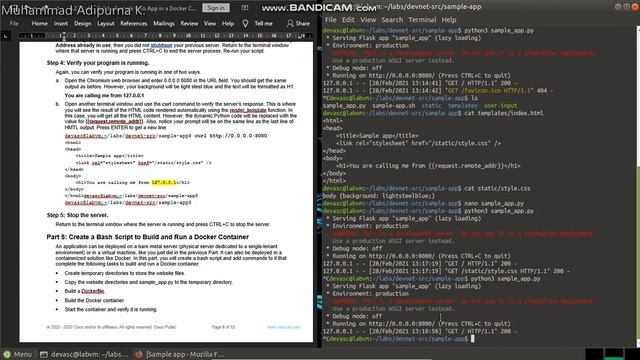Click the underlined render_template word in the document
The width and height of the screenshot is (640, 360).
click(x=248, y=110)
